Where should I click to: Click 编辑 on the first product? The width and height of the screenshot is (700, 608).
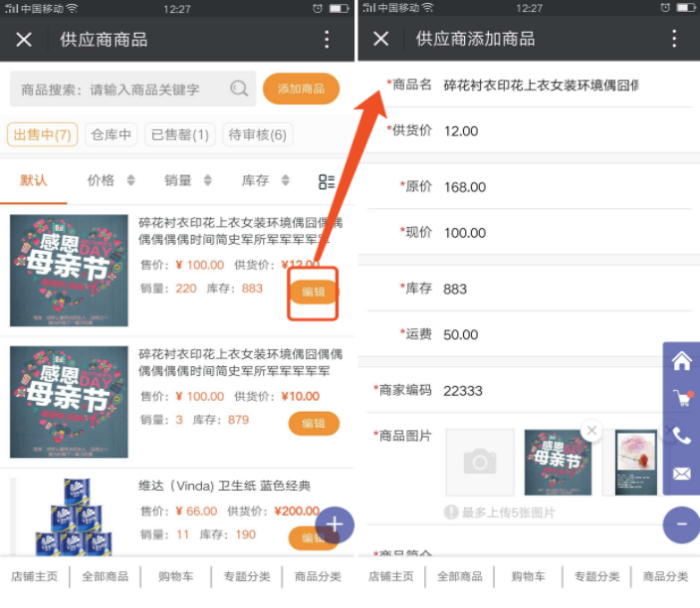314,292
